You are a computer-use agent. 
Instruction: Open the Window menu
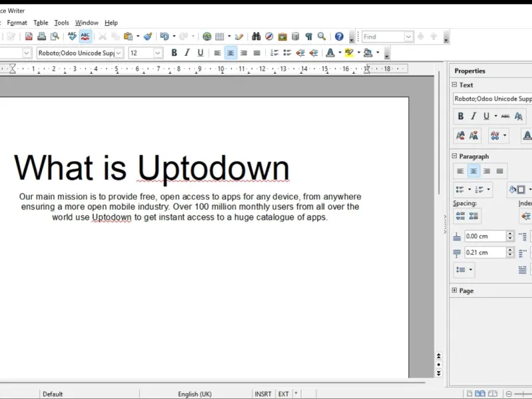tap(86, 23)
